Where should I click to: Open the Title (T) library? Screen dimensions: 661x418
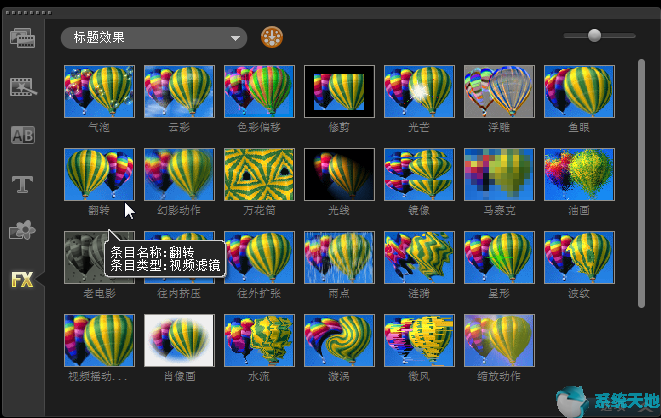click(22, 185)
